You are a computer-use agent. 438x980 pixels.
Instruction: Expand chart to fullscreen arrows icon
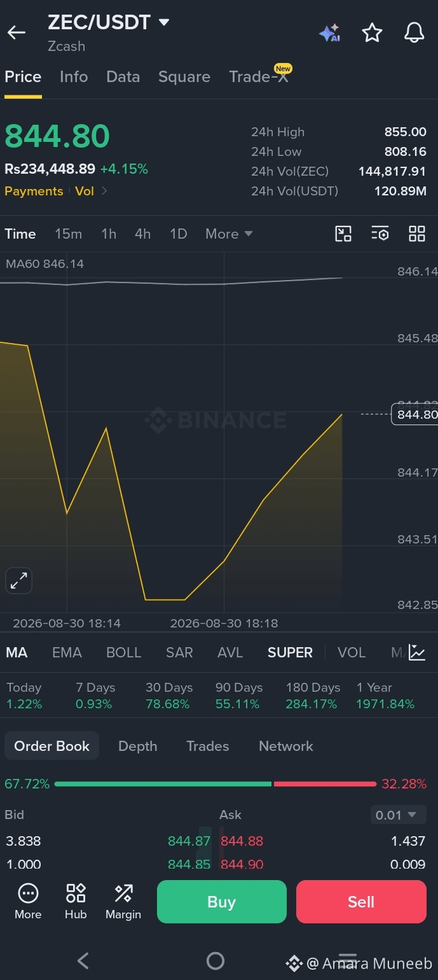18,580
